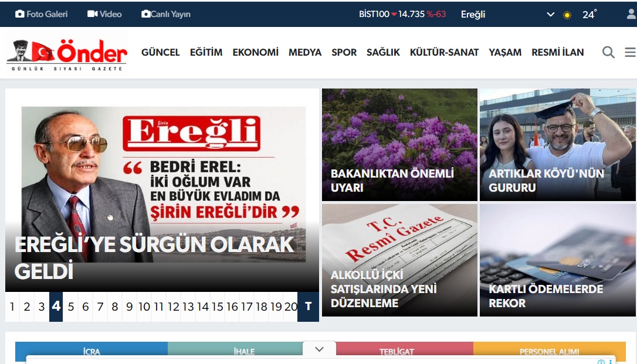Open the RESMİ İLAN menu
Image resolution: width=637 pixels, height=364 pixels.
557,52
